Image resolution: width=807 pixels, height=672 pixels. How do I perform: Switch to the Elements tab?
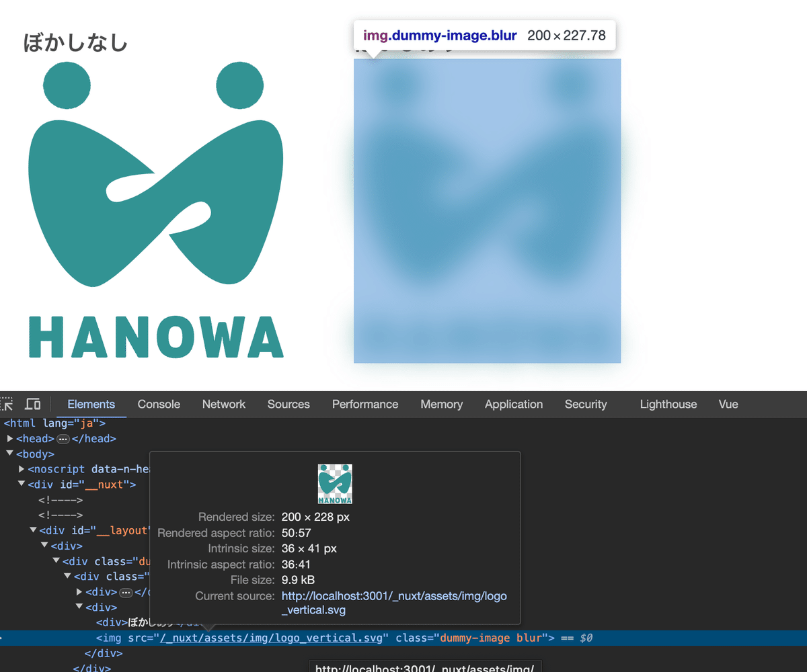click(x=91, y=404)
